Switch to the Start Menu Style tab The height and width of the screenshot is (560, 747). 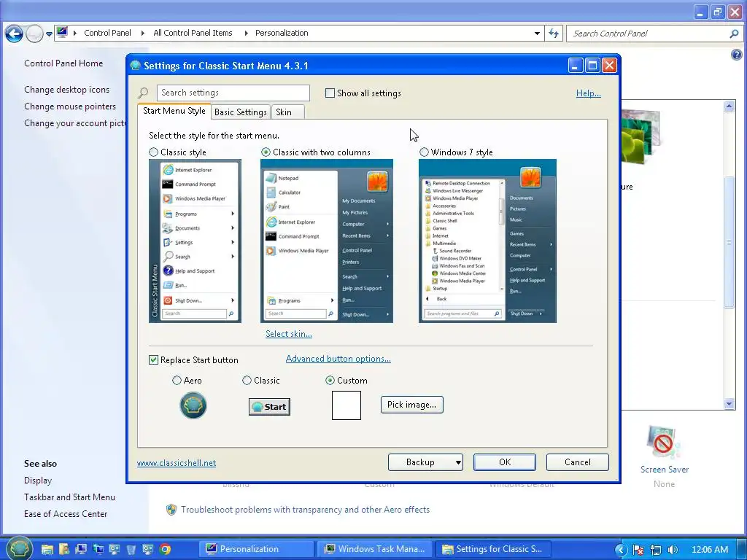[x=174, y=111]
